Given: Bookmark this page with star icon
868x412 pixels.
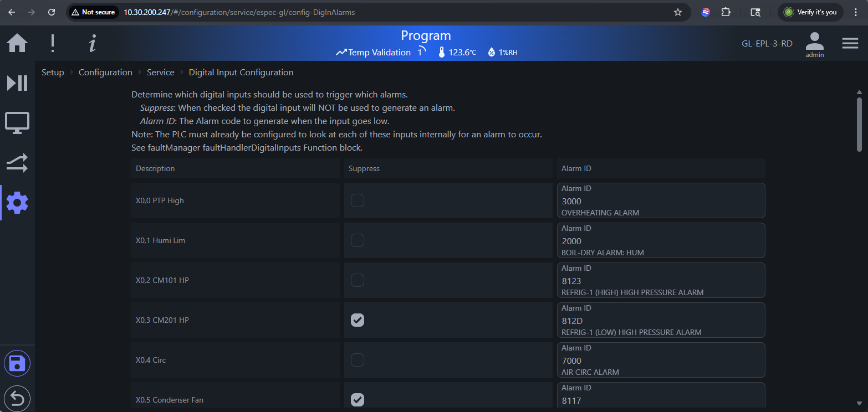Looking at the screenshot, I should [677, 12].
